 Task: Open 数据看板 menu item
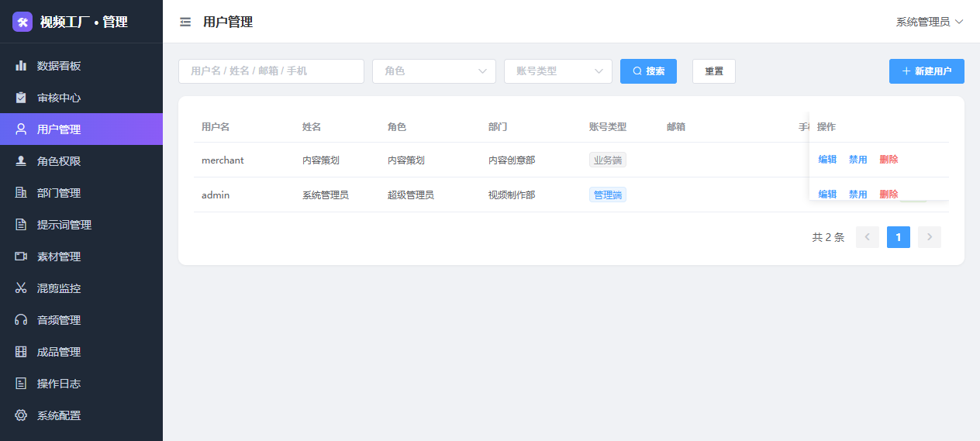tap(81, 66)
